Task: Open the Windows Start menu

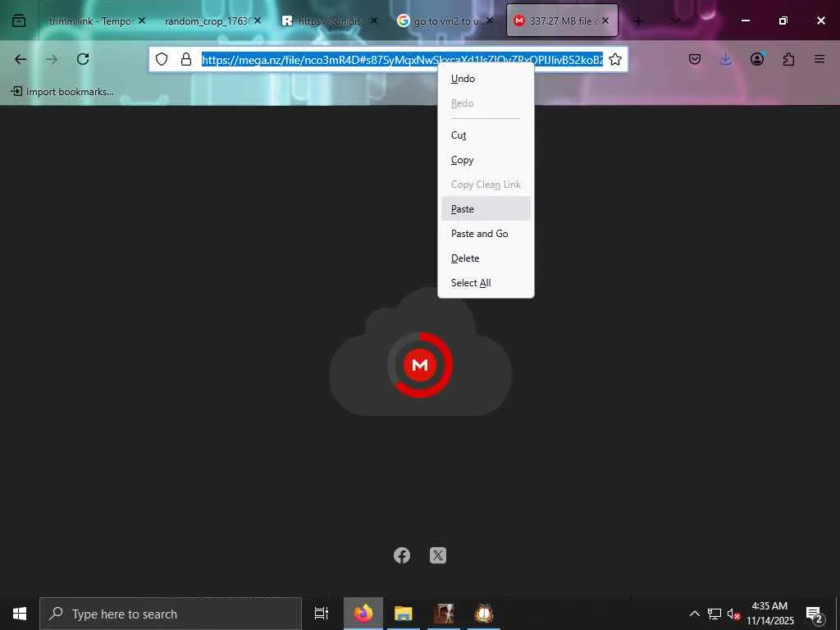Action: [20, 614]
